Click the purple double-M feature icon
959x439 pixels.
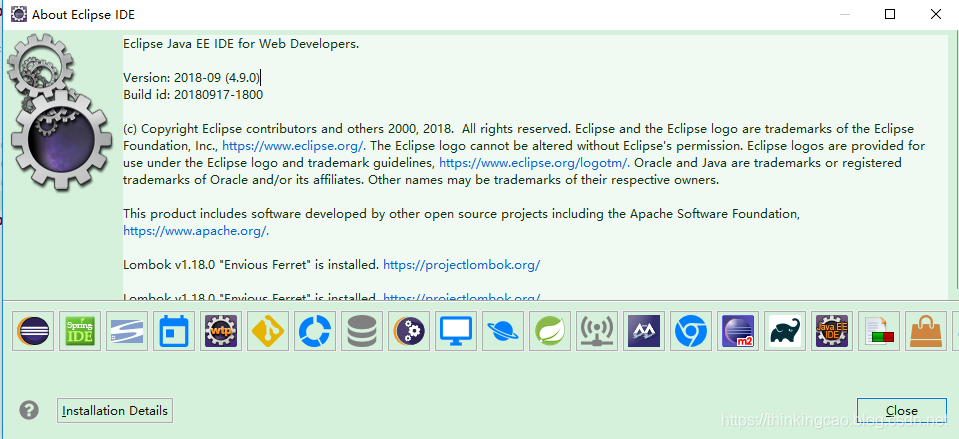[x=644, y=331]
